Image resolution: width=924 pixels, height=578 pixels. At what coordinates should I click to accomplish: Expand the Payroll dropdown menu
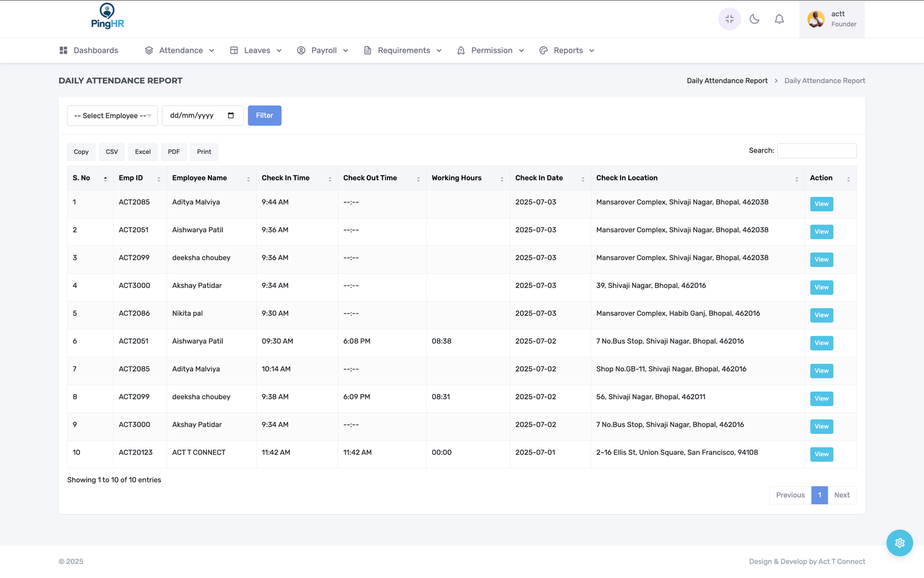coord(323,51)
